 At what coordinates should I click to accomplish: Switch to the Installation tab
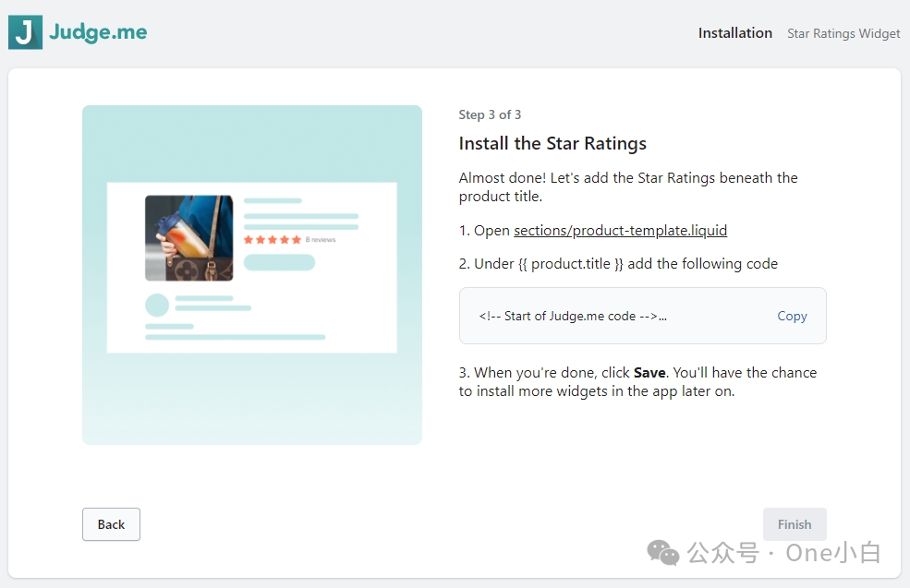tap(734, 33)
